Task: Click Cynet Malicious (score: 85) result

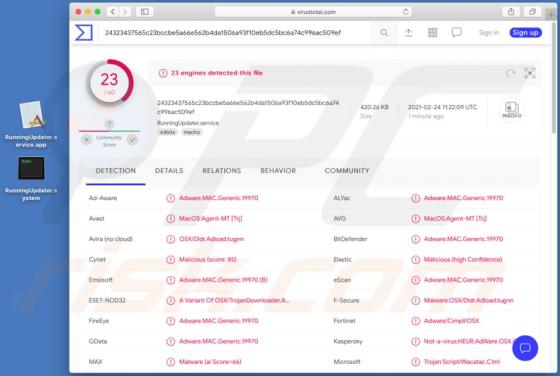Action: coord(208,259)
